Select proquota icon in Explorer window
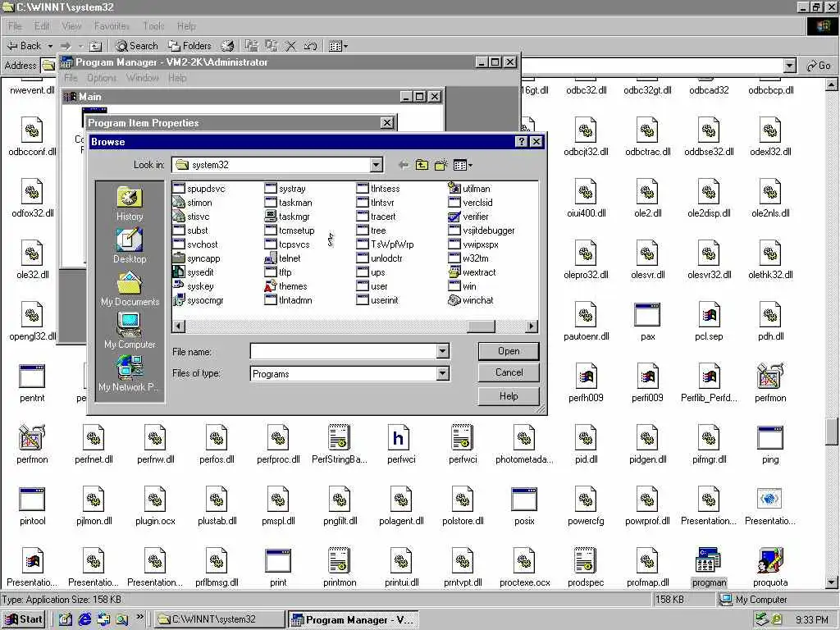 pos(770,567)
